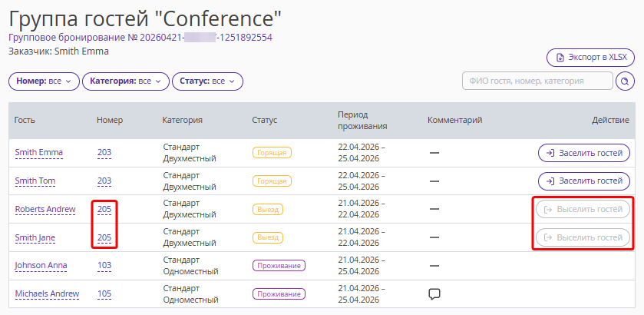The width and height of the screenshot is (644, 315).
Task: Open comment icon for Michaels Andrew
Action: click(x=434, y=294)
